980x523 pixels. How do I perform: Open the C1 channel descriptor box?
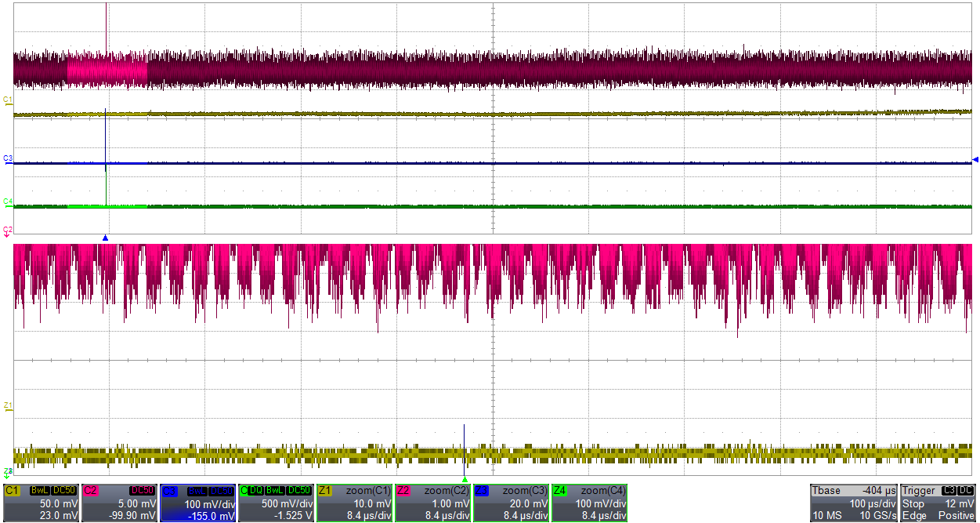(41, 503)
